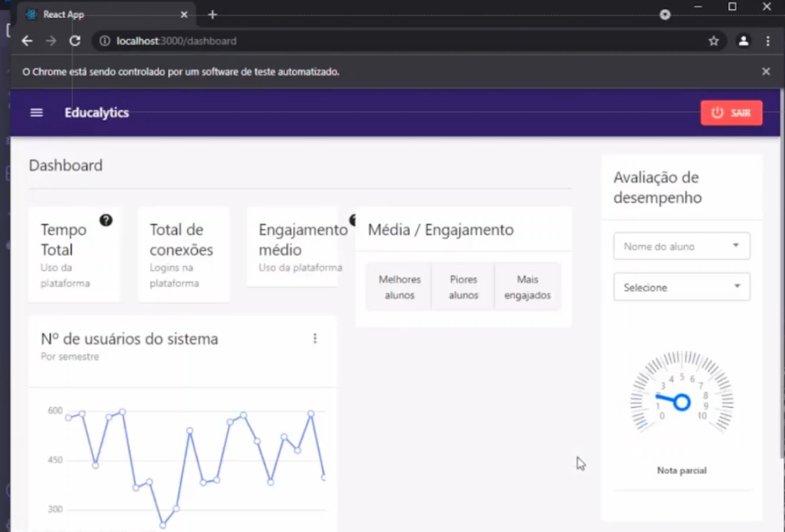This screenshot has width=785, height=532.
Task: Click the Nº de usuários do sistema title
Action: [129, 339]
